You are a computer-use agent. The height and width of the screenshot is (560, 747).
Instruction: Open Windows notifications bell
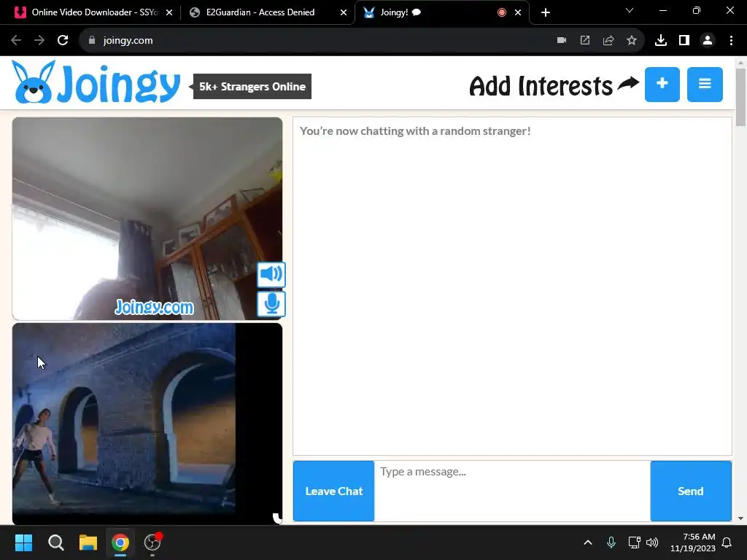(727, 542)
